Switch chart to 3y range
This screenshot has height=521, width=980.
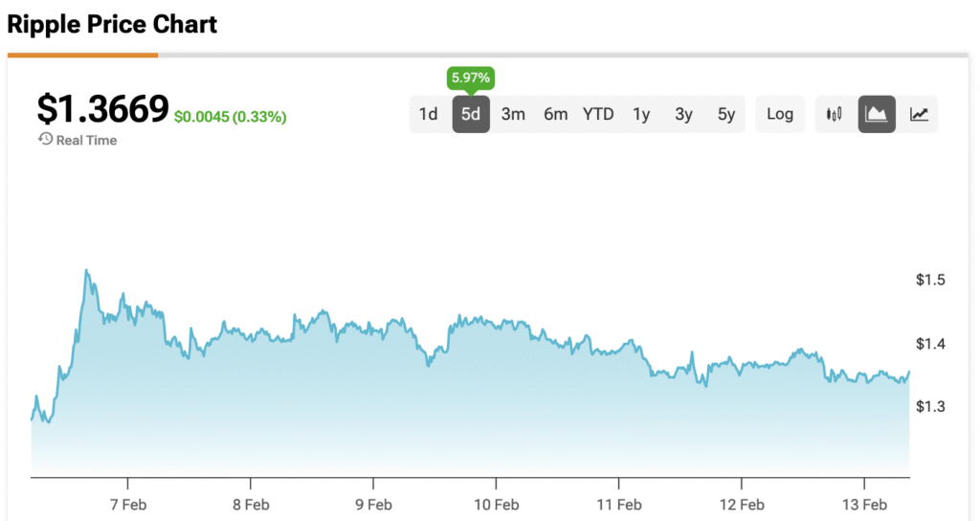[x=683, y=114]
